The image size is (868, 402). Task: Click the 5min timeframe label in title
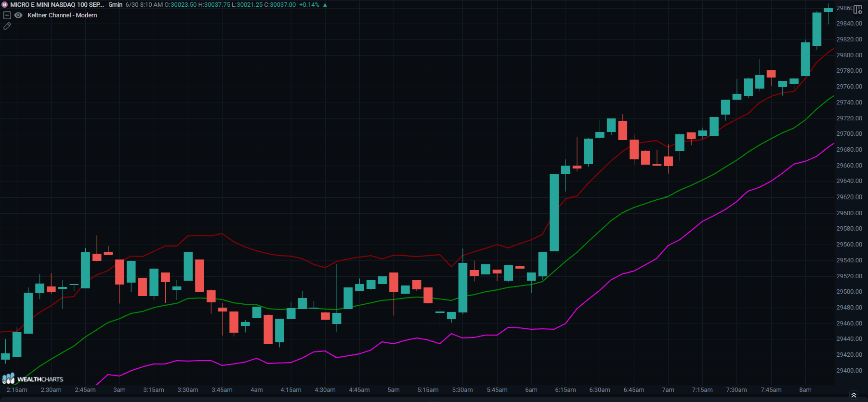116,5
